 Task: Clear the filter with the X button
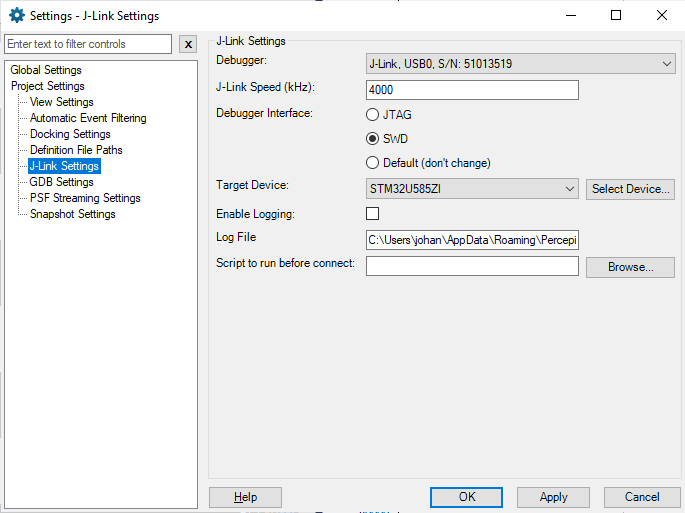pos(188,44)
